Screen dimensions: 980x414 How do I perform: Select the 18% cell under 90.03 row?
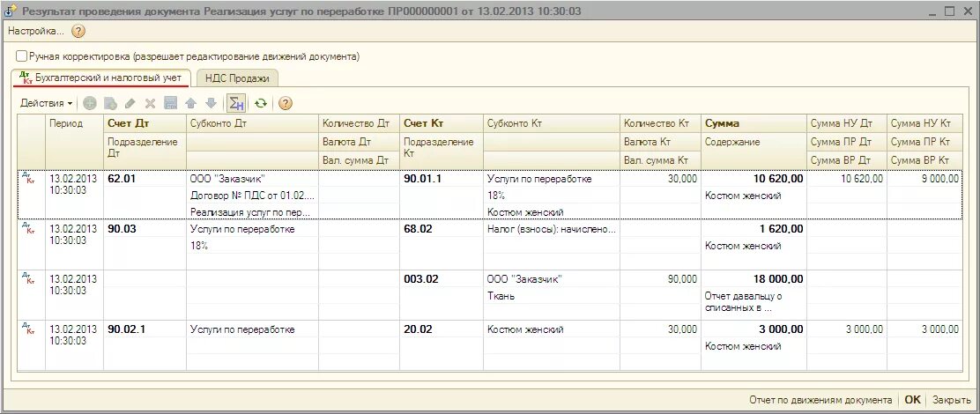tap(253, 246)
